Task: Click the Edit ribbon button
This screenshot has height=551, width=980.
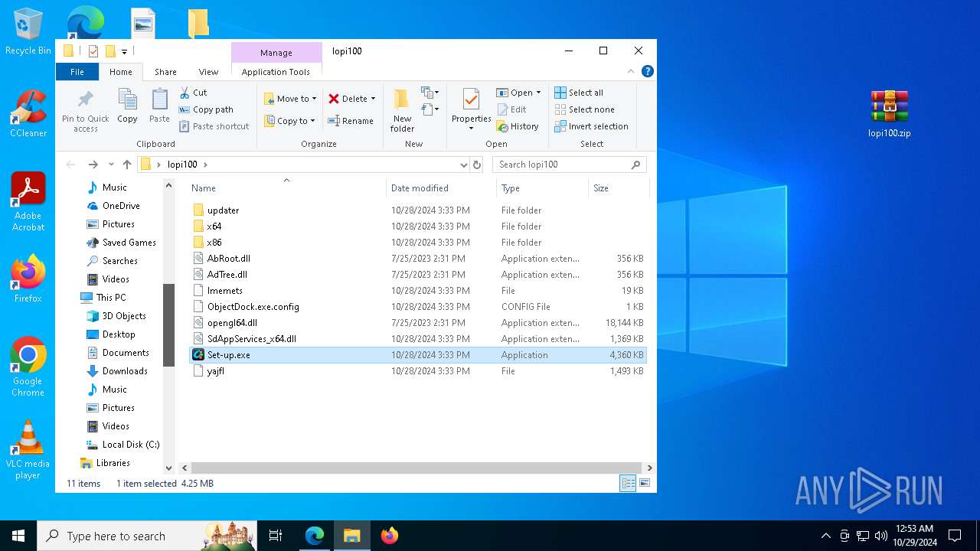Action: coord(512,109)
